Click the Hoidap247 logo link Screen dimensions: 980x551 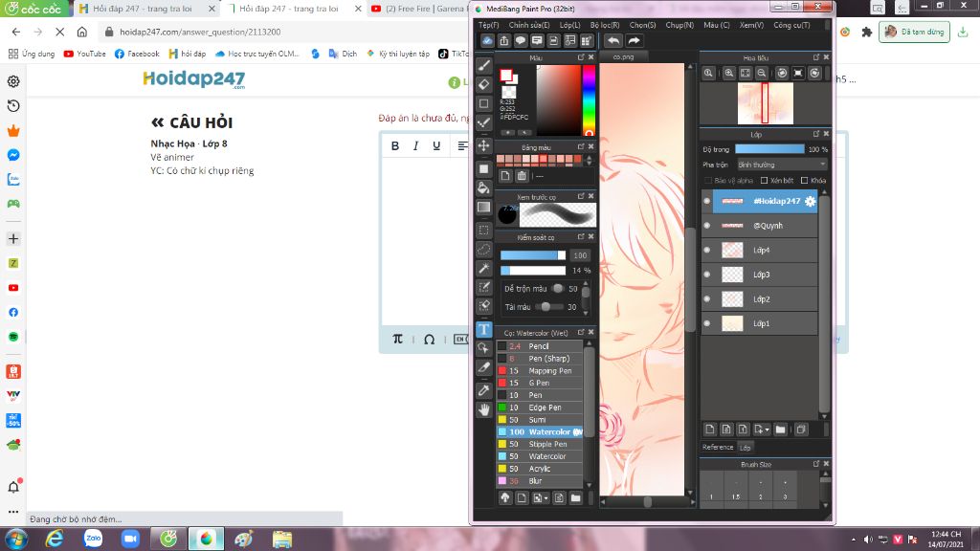pos(193,79)
